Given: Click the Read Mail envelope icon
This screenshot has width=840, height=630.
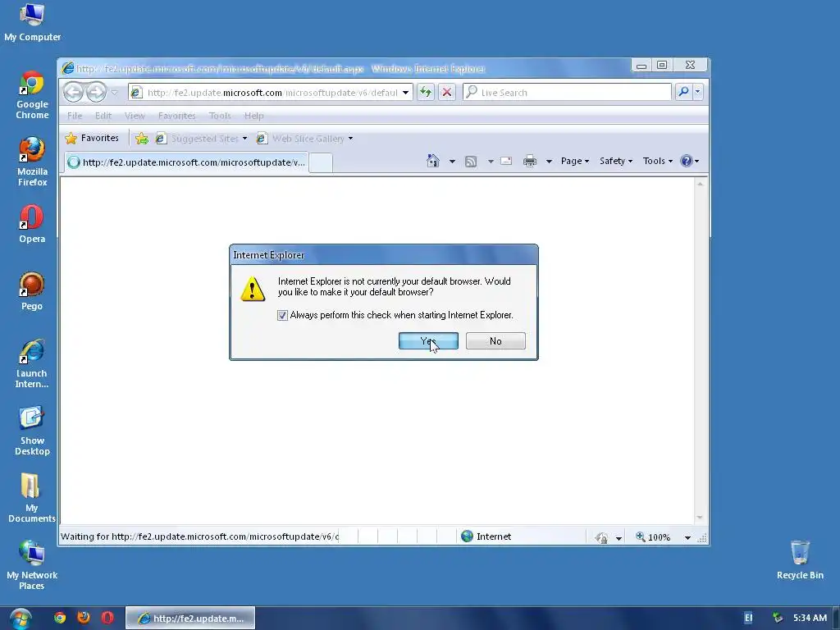Looking at the screenshot, I should point(506,162).
